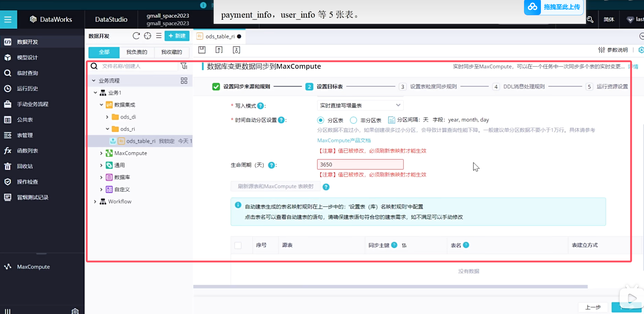Select the 非分区表 radio button

(x=353, y=120)
